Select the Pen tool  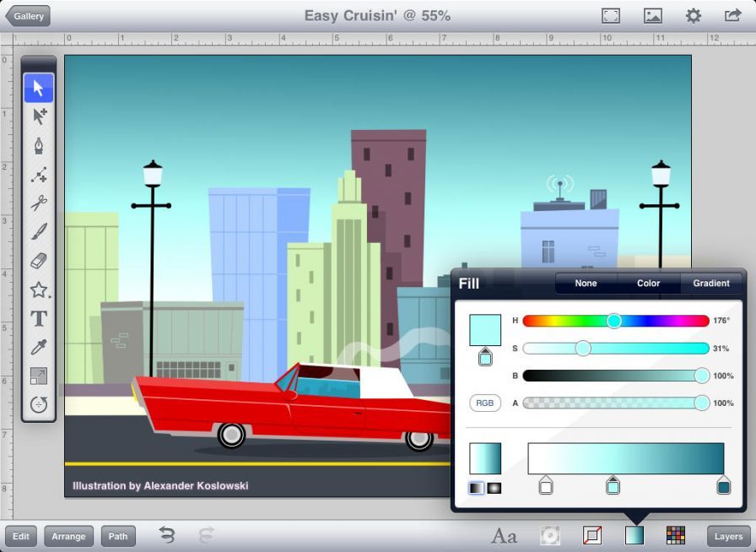[39, 146]
